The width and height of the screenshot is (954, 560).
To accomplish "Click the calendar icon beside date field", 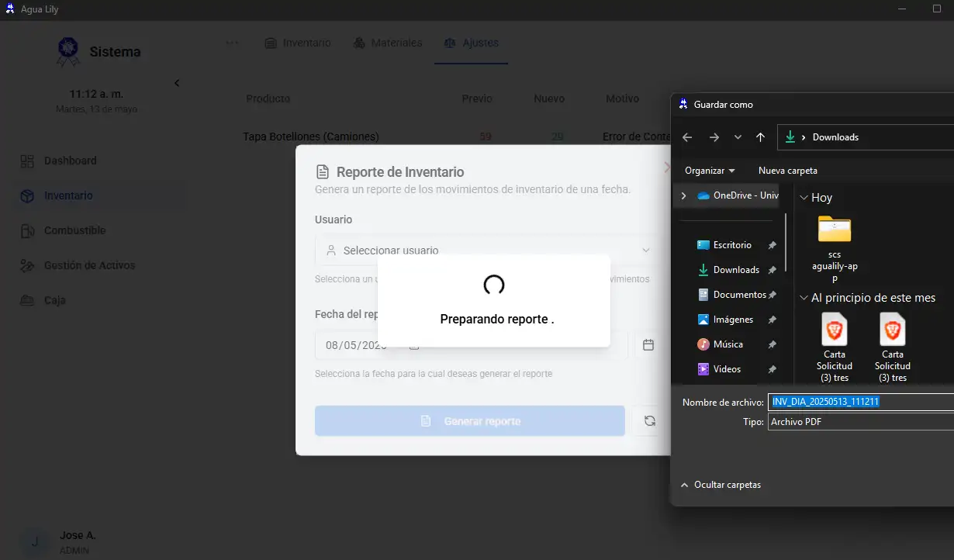I will point(648,345).
